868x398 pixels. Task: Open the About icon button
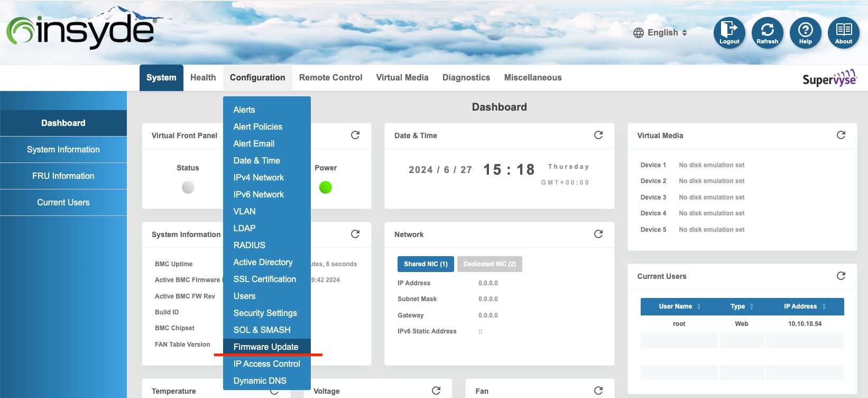coord(843,33)
